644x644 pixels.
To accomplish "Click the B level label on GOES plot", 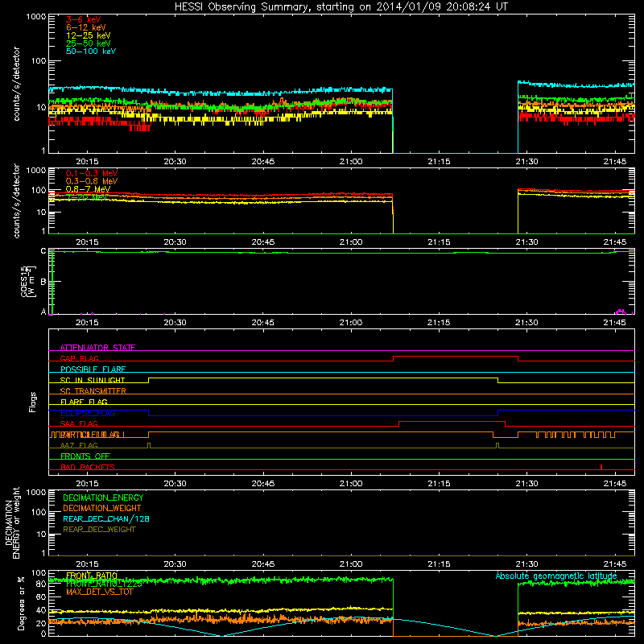I will [x=43, y=282].
